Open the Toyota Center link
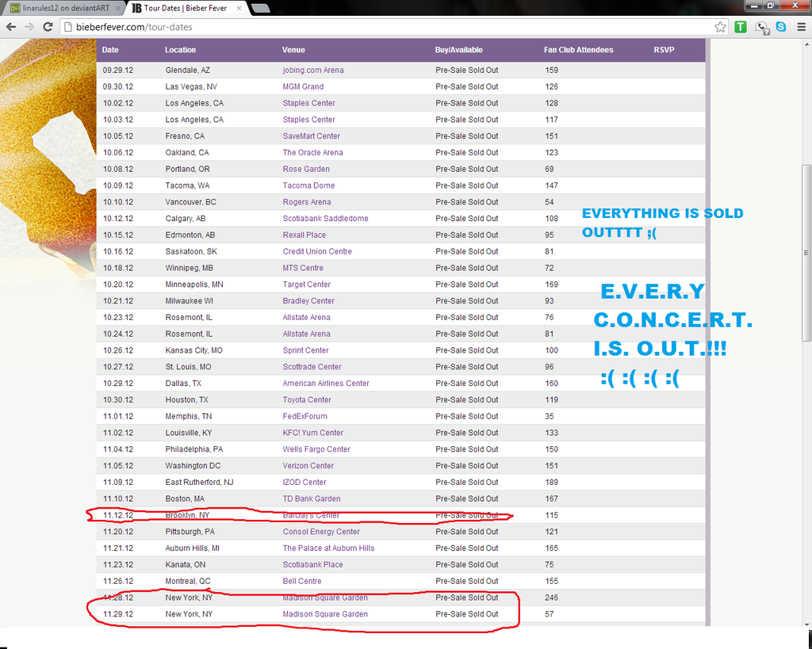The image size is (812, 649). click(x=307, y=400)
